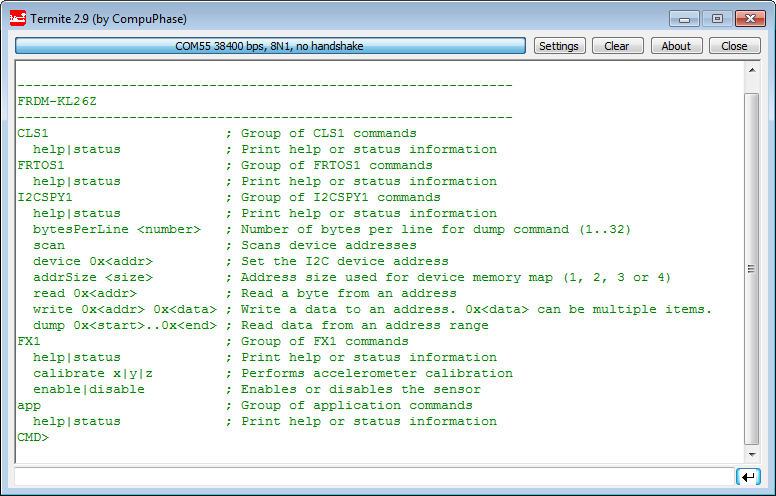The height and width of the screenshot is (496, 776).
Task: Close the window with the red X
Action: coord(750,18)
